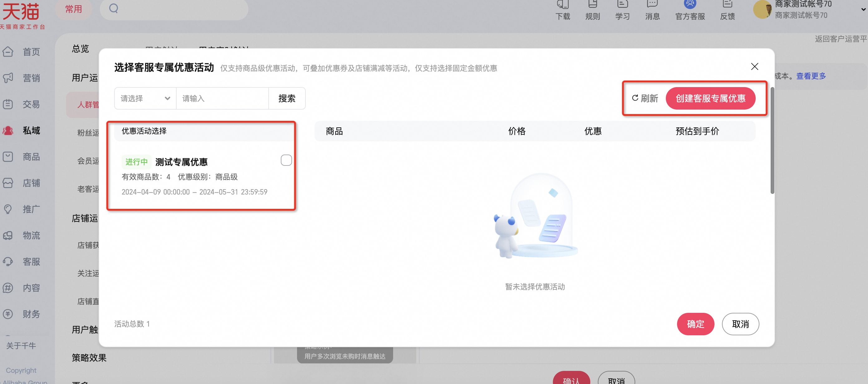The height and width of the screenshot is (384, 868).
Task: Open the 客服 headset icon
Action: (8, 262)
